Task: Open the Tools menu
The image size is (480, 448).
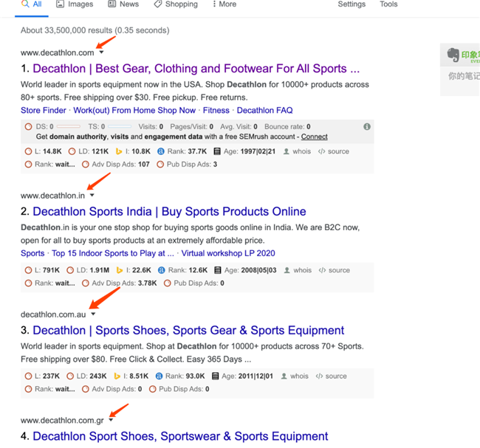Action: click(388, 4)
